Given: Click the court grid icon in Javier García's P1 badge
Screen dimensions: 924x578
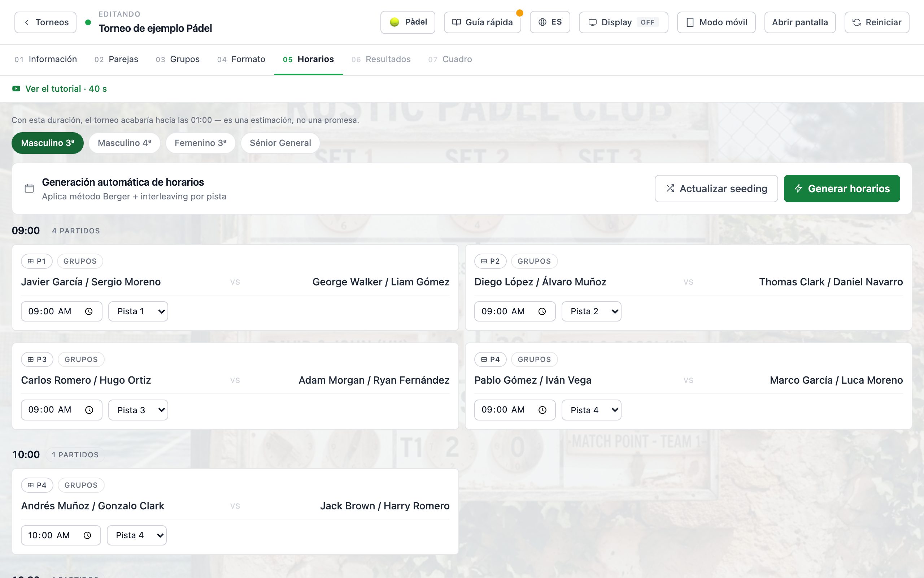Looking at the screenshot, I should tap(31, 261).
